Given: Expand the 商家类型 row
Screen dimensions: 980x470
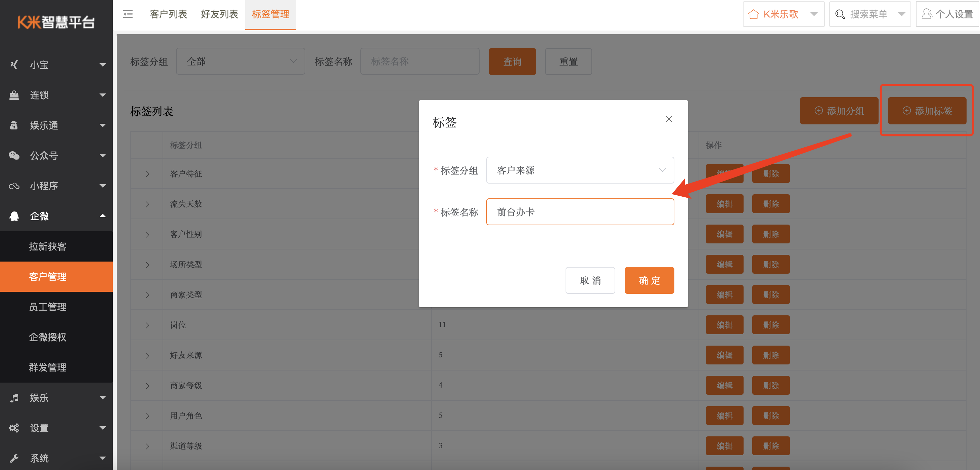Looking at the screenshot, I should point(147,295).
